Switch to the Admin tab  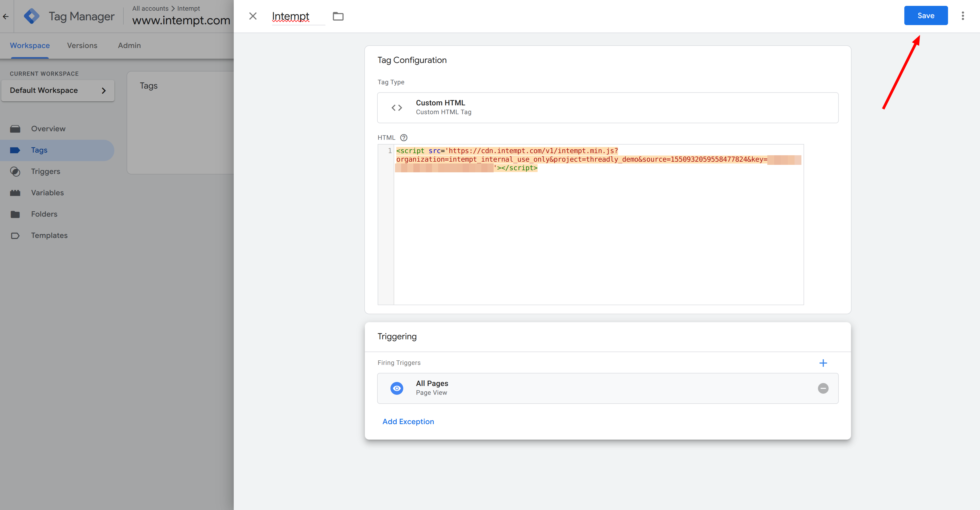(x=129, y=45)
